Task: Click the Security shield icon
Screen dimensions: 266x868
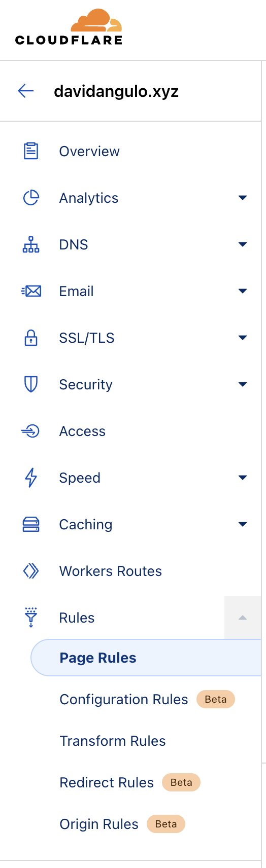Action: 31,384
